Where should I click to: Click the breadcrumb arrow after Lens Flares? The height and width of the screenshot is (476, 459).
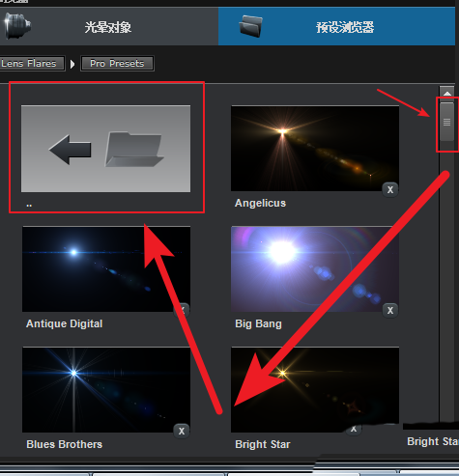point(72,64)
